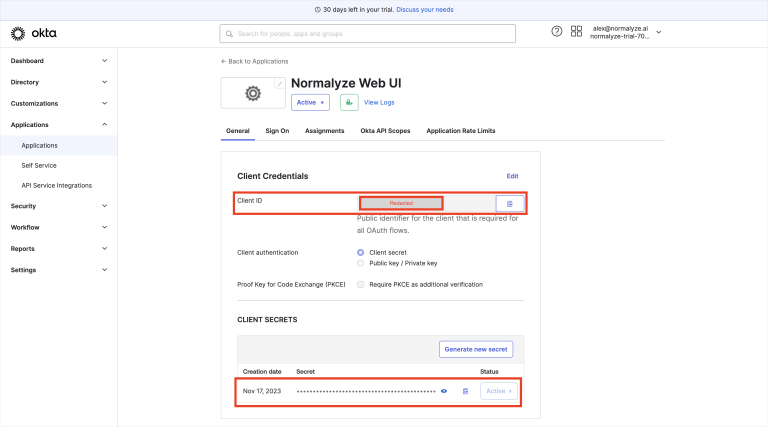768x427 pixels.
Task: Open the apps grid icon in header
Action: (x=576, y=32)
